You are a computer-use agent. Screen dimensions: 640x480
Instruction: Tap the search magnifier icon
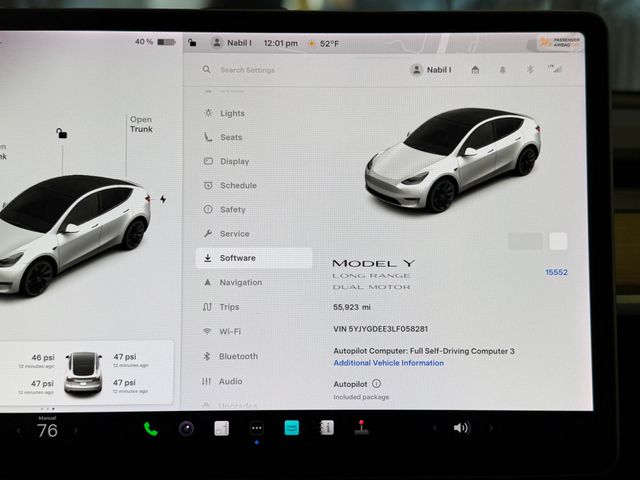(x=207, y=70)
